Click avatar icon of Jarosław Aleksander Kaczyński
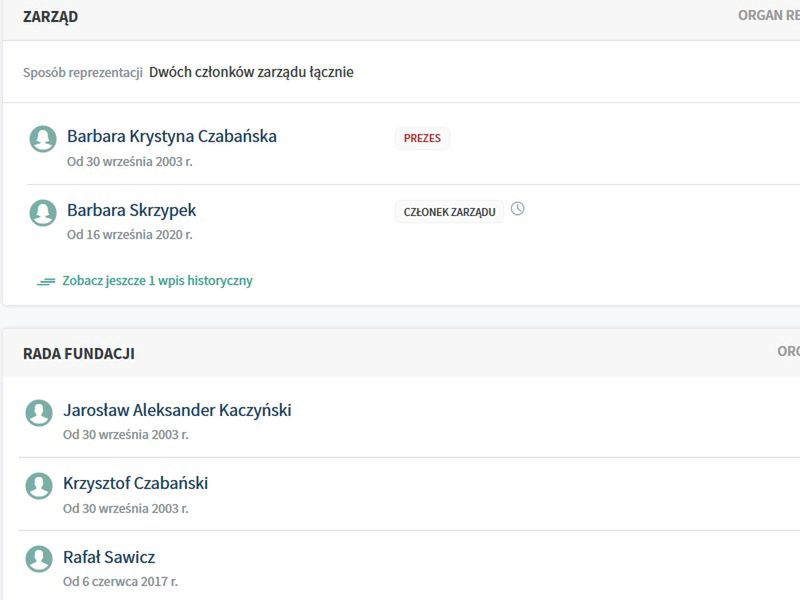800x600 pixels. click(x=39, y=412)
